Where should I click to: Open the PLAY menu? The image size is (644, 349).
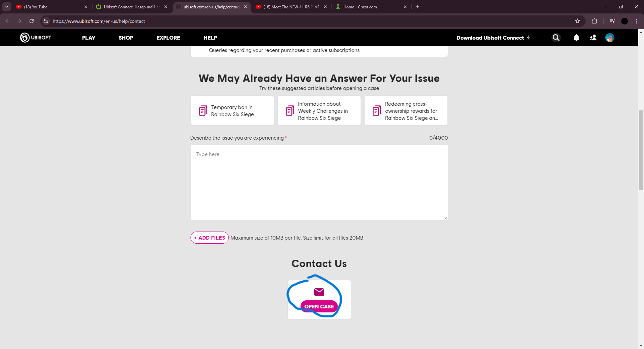pyautogui.click(x=89, y=38)
